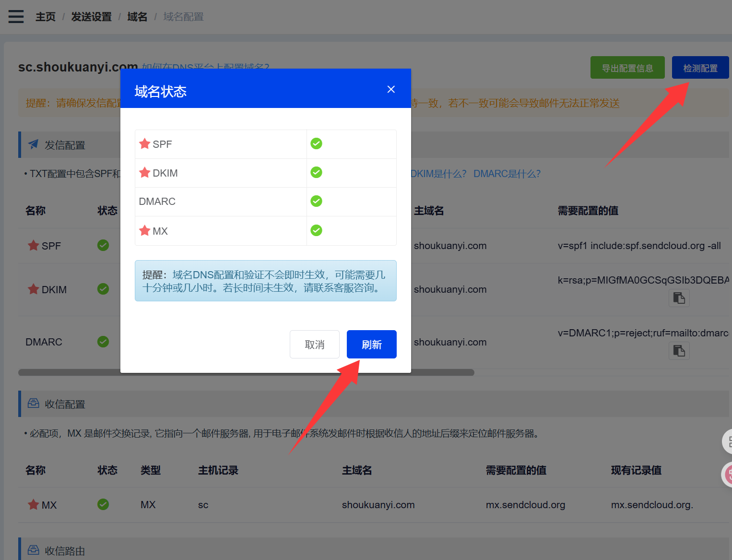Click the 刷新 button
The width and height of the screenshot is (732, 560).
371,345
